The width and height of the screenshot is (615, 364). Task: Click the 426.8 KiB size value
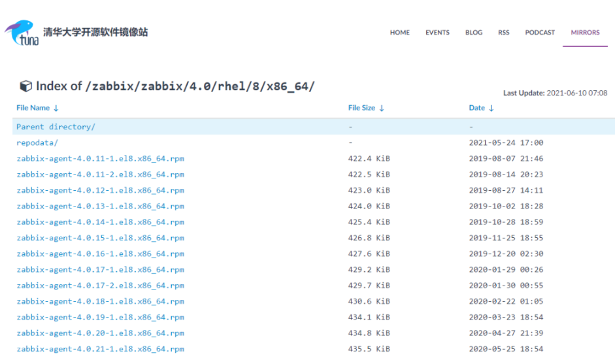(x=369, y=238)
